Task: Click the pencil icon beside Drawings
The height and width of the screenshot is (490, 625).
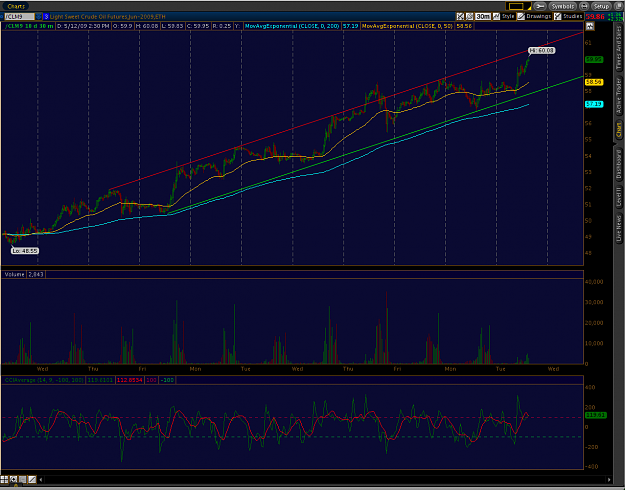Action: [521, 16]
